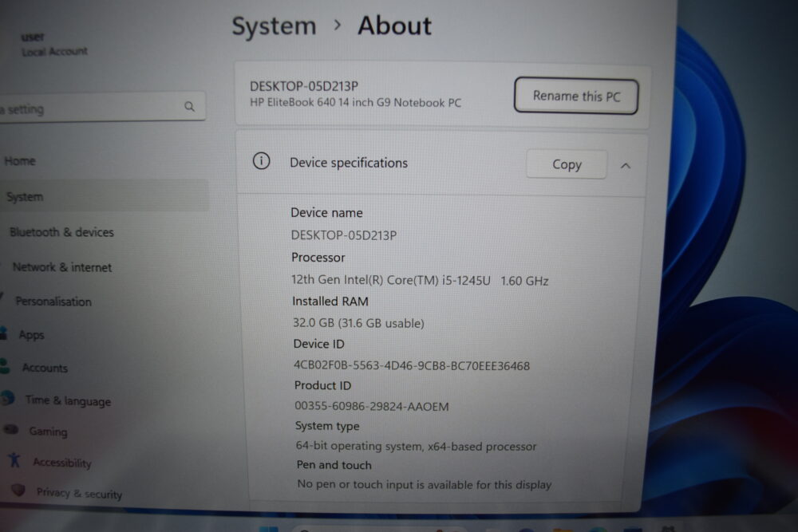Click the System type label
The image size is (798, 532).
(x=327, y=426)
